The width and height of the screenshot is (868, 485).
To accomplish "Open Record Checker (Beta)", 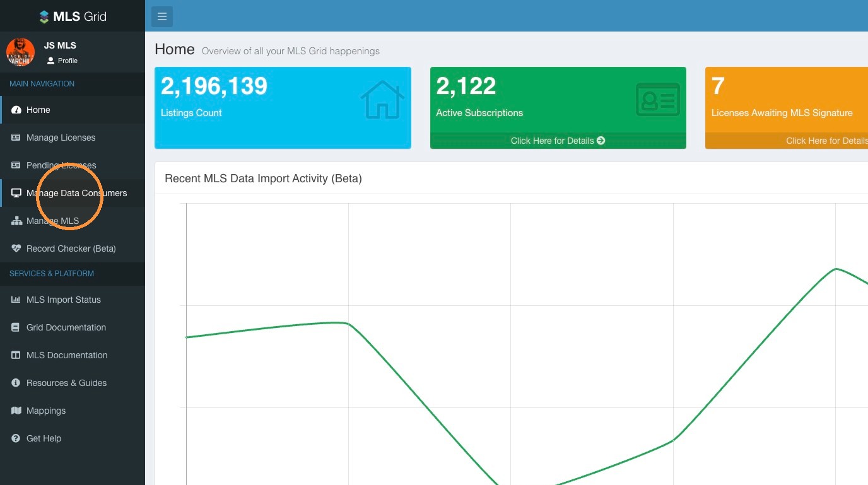I will pos(73,248).
